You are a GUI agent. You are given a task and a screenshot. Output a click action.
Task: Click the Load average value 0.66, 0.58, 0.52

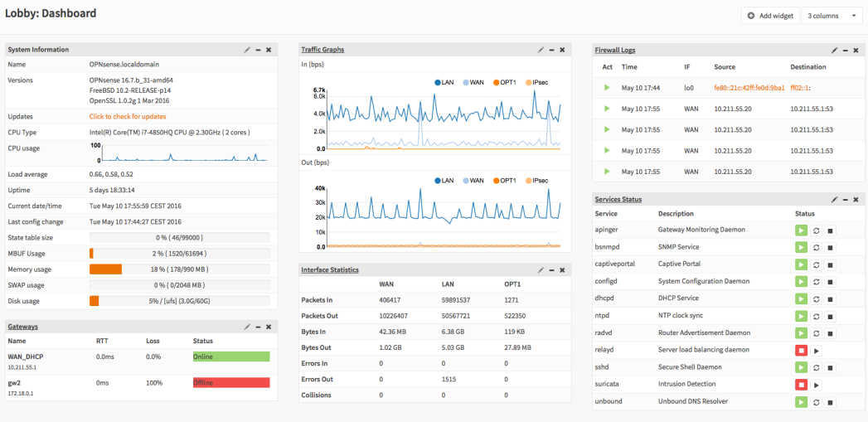coord(111,174)
